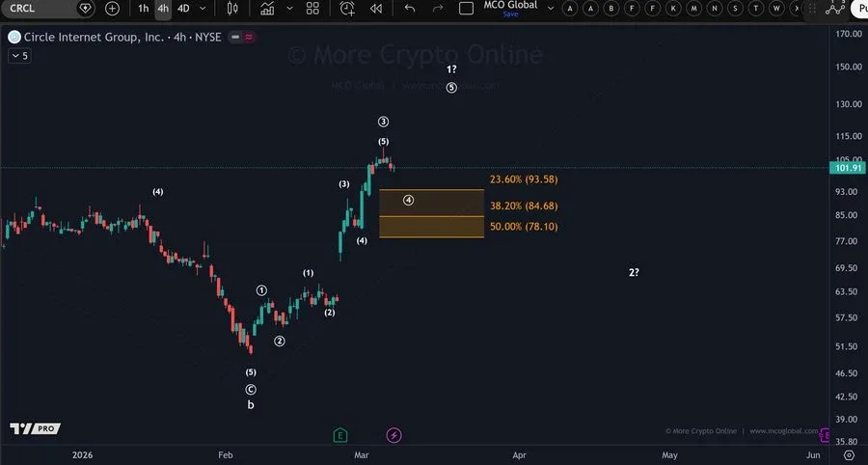Expand the indicator templates chevron
868x465 pixels.
coord(289,9)
